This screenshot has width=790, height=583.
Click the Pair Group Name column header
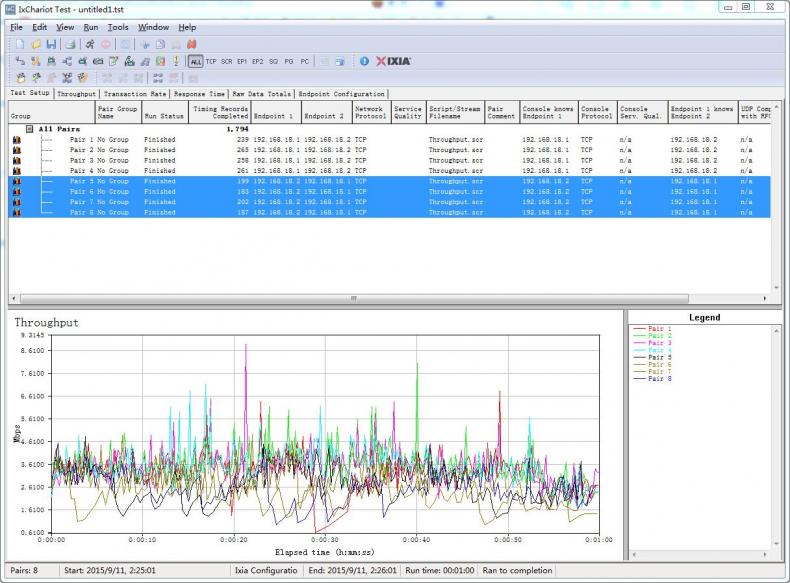[x=118, y=112]
